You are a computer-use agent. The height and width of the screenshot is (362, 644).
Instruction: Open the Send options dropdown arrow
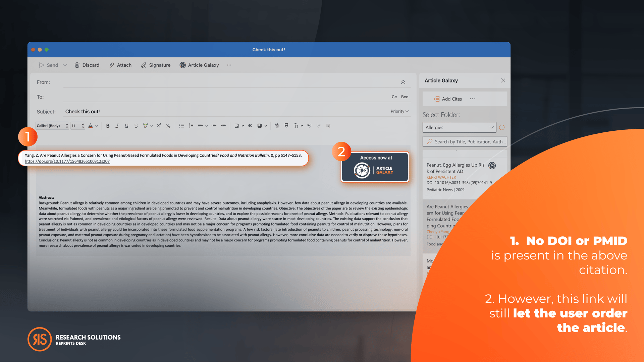click(x=65, y=65)
